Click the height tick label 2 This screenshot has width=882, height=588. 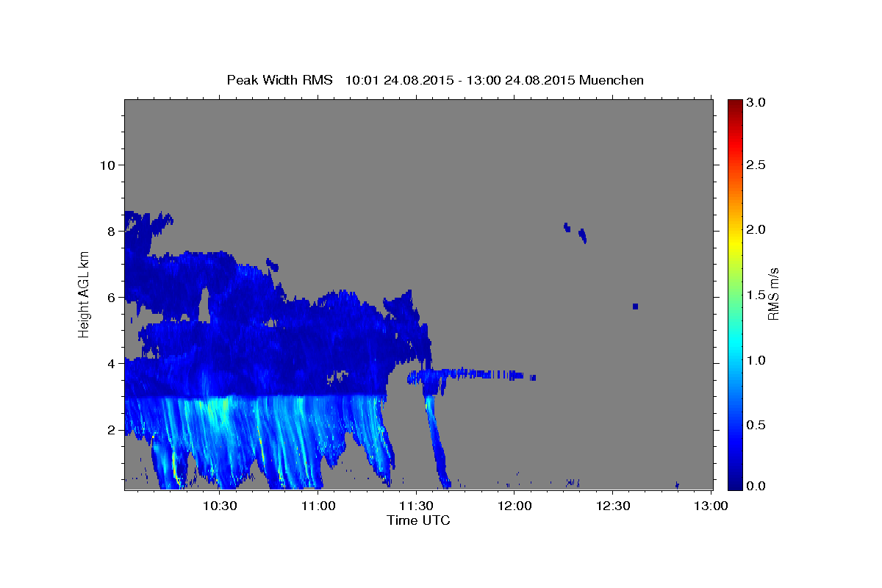(110, 430)
